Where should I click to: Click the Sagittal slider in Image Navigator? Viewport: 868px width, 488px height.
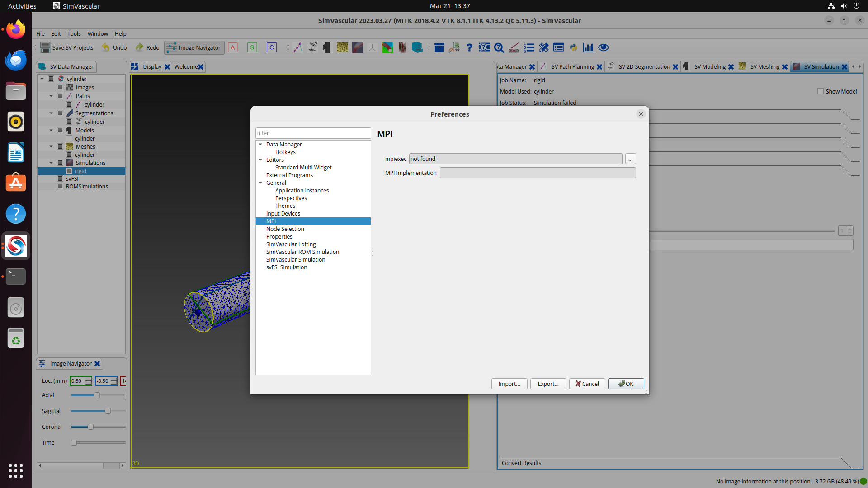coord(98,411)
